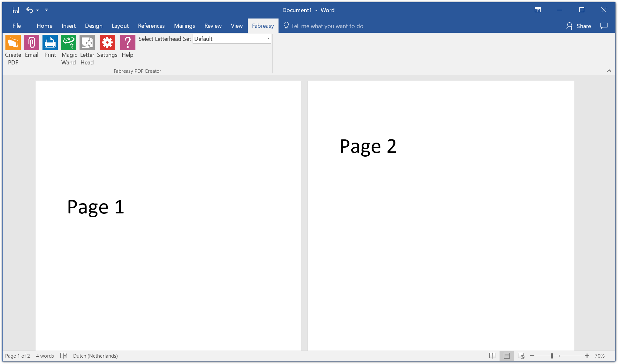Switch to the Review tab
The height and width of the screenshot is (364, 619).
[x=213, y=26]
